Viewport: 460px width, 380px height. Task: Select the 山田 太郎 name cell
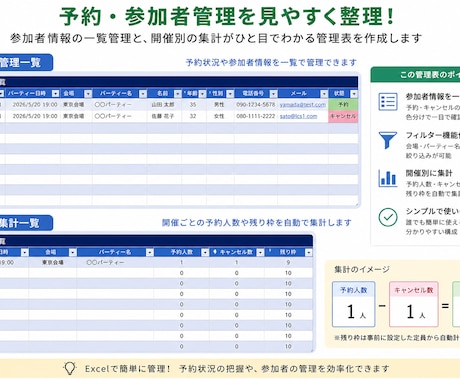pos(164,104)
